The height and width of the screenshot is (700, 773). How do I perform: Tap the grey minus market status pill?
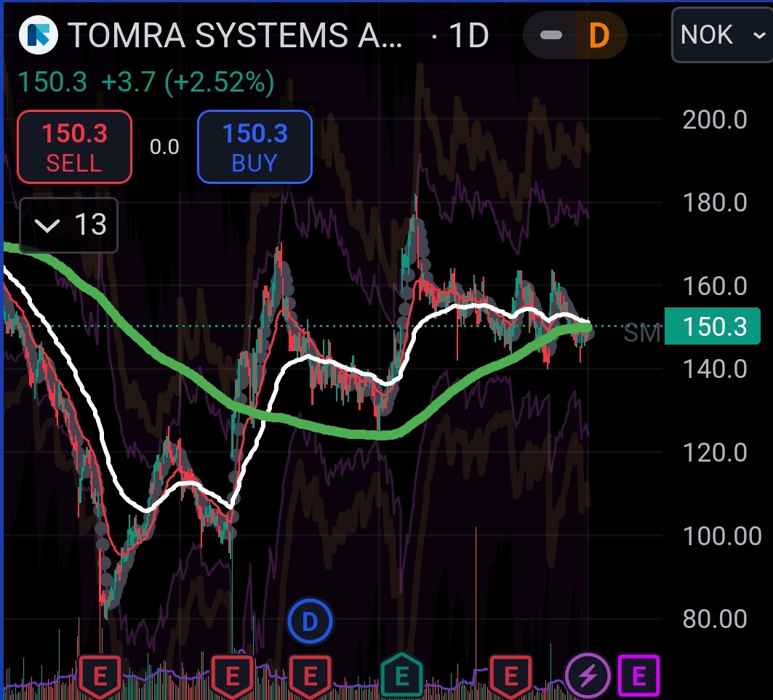[x=550, y=35]
